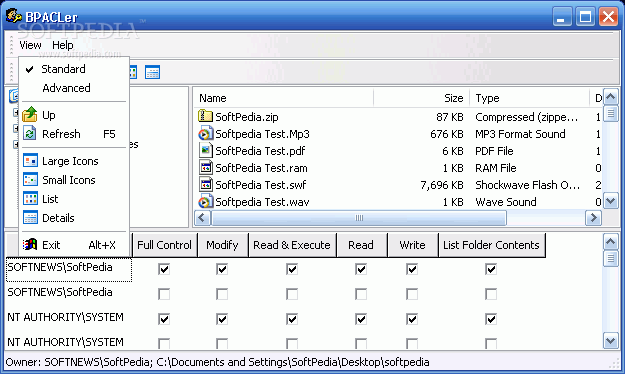The image size is (625, 374).
Task: Click the permissions panel scroll up arrow
Action: pos(611,241)
